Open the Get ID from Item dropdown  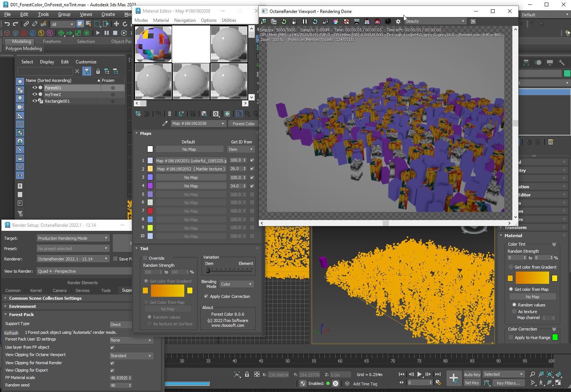tap(241, 149)
